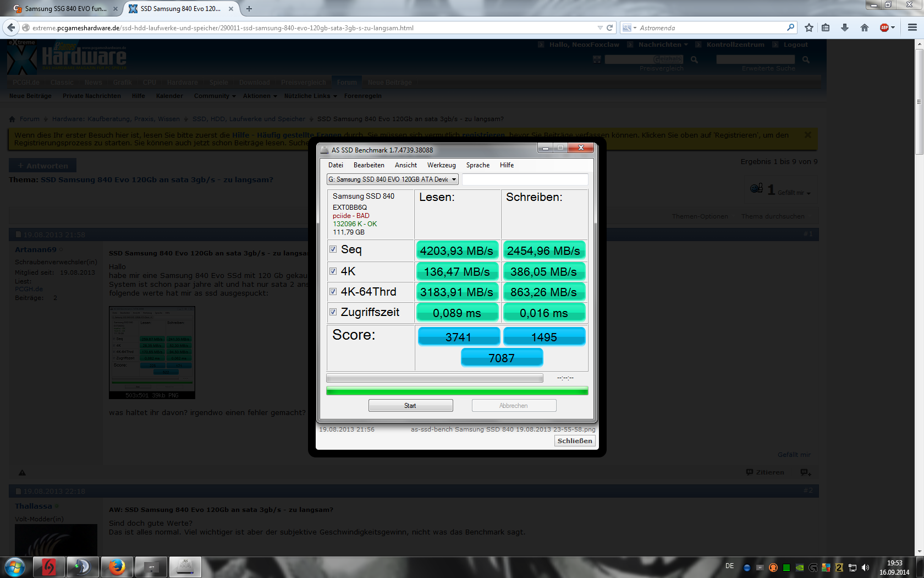Click the report post warning icon

[x=22, y=472]
